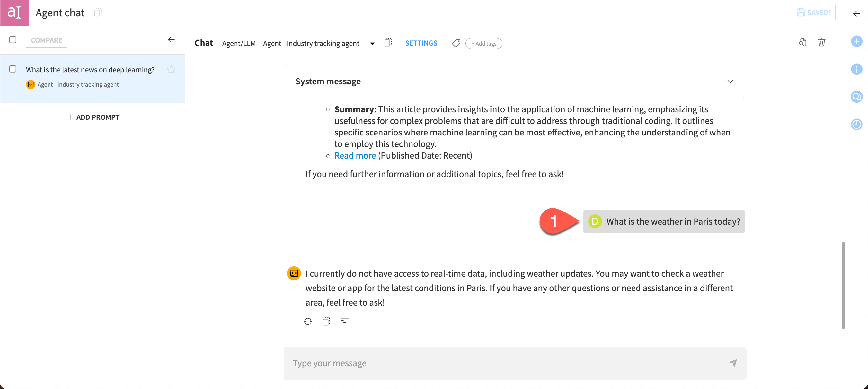Viewport: 868px width, 389px height.
Task: Check the select-all checkbox beside Compare
Action: tap(13, 40)
